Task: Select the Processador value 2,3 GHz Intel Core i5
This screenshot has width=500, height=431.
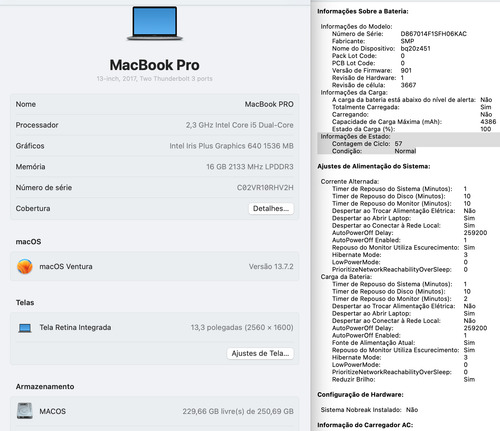Action: click(240, 125)
